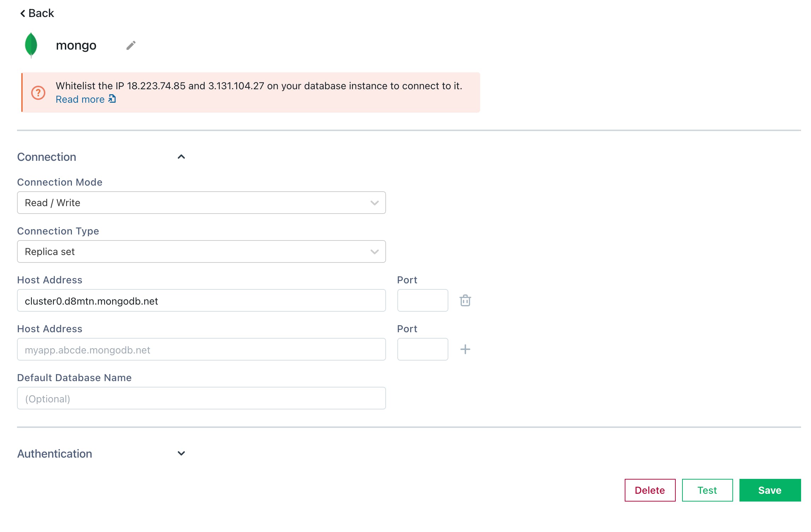Viewport: 811px width, 532px height.
Task: Click the pencil icon to rename mongo
Action: pos(131,45)
